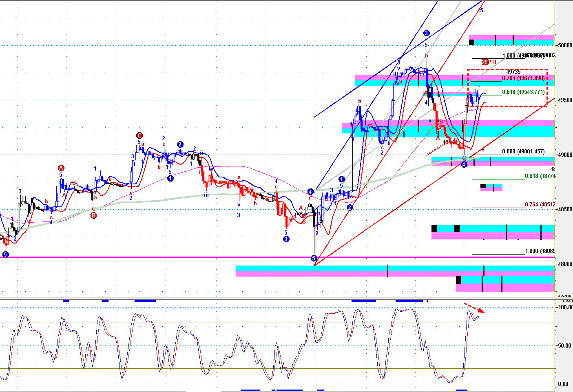The height and width of the screenshot is (392, 573).
Task: Click the red circled A wave label
Action: click(61, 168)
